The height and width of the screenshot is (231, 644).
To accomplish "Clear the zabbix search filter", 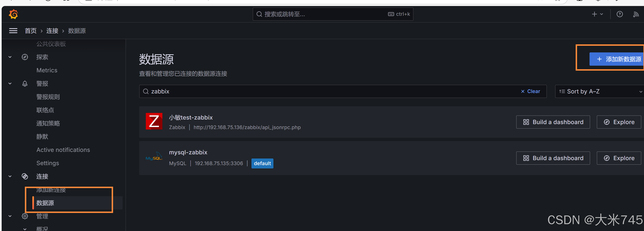I will click(x=530, y=91).
